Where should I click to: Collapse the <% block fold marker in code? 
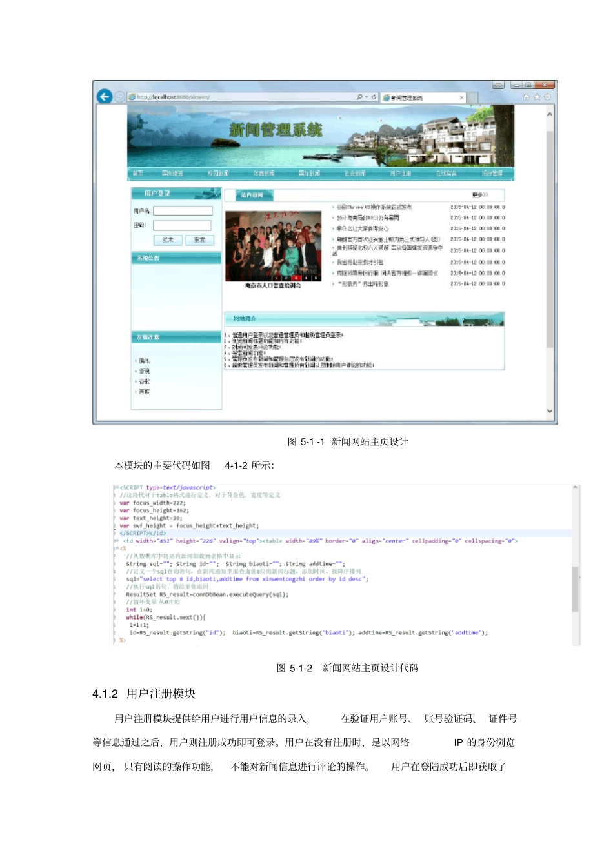tap(116, 549)
